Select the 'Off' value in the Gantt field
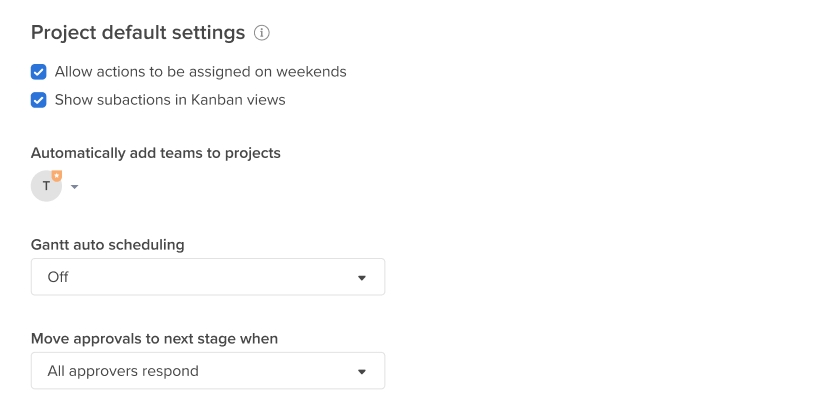The image size is (814, 416). coord(58,277)
